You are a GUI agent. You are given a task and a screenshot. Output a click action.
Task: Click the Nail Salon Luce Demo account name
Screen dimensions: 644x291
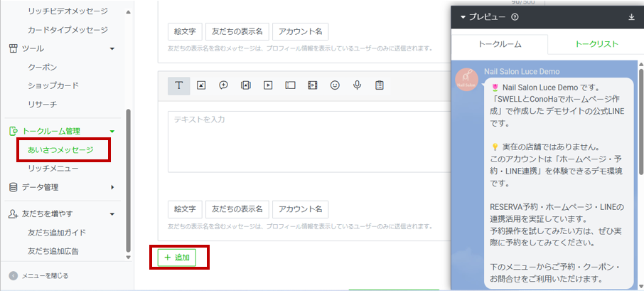[x=522, y=72]
